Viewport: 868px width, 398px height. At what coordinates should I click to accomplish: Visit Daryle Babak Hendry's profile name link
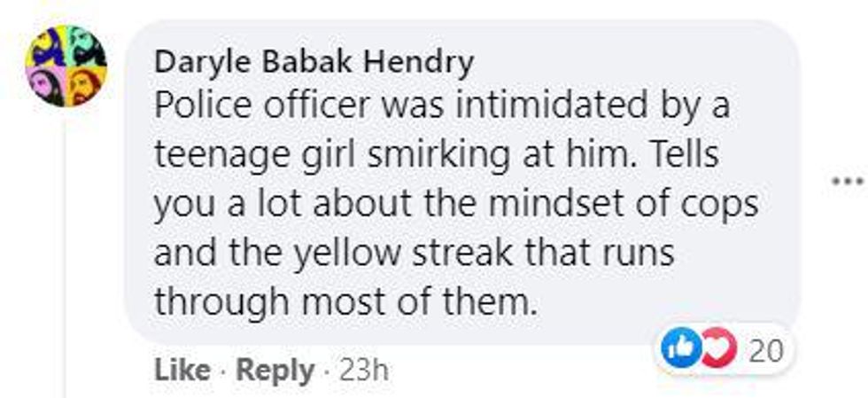(x=314, y=63)
